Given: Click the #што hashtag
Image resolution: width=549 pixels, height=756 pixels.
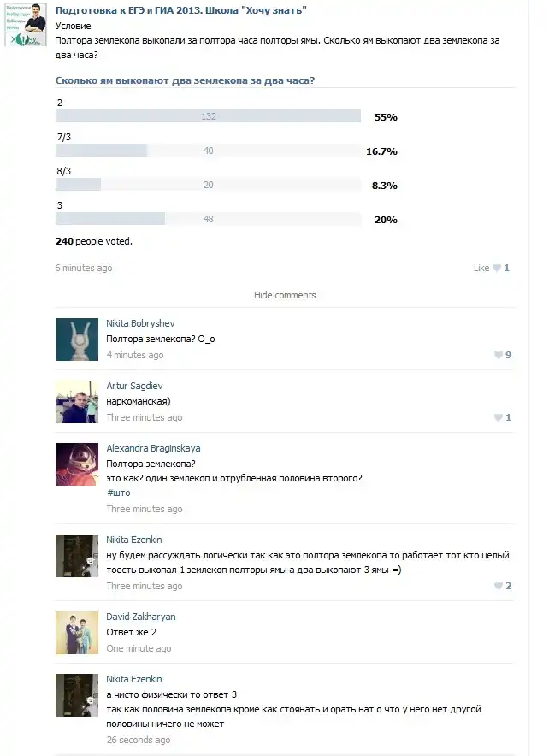Looking at the screenshot, I should pyautogui.click(x=119, y=493).
